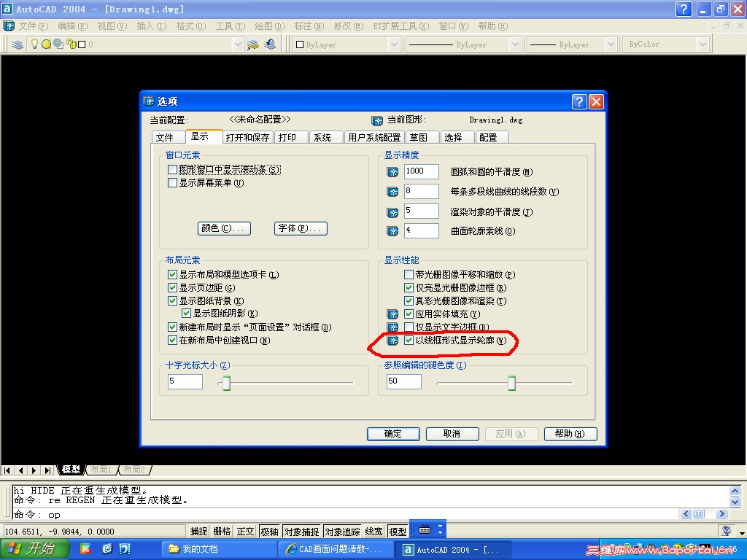Click crosshair size slider handle
Image resolution: width=747 pixels, height=560 pixels.
tap(227, 383)
